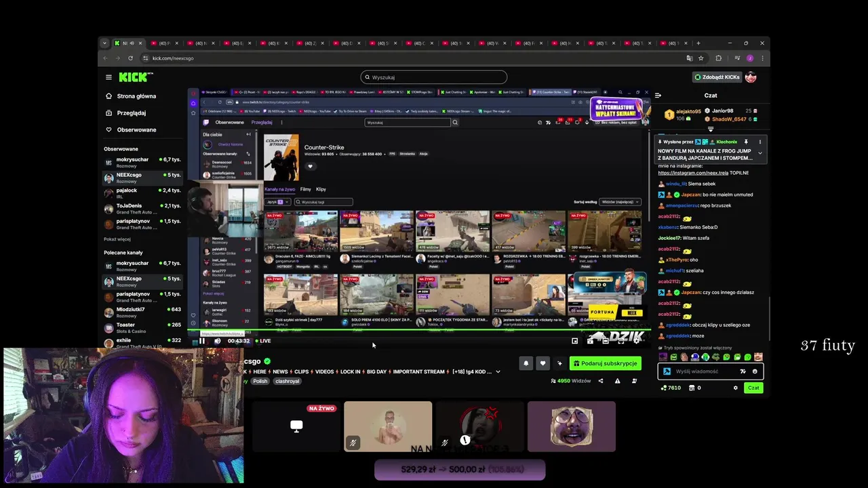Viewport: 868px width, 488px height.
Task: Open chat settings gear
Action: (735, 388)
